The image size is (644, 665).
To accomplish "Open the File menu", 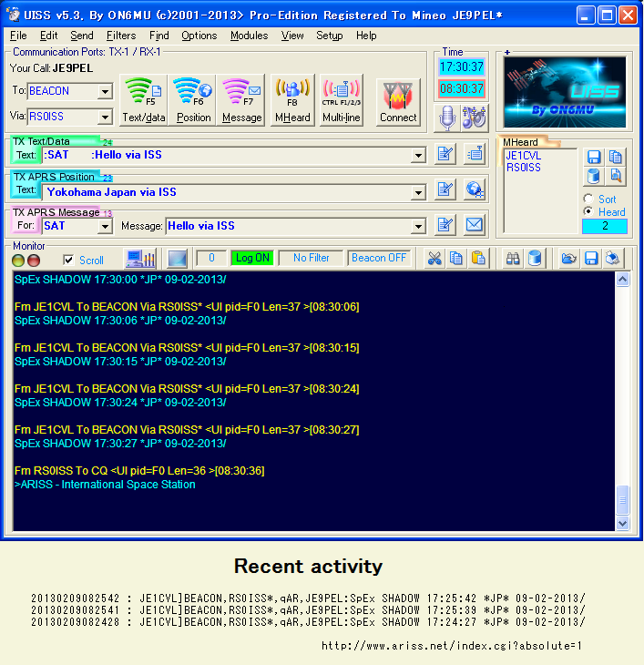I will point(18,36).
